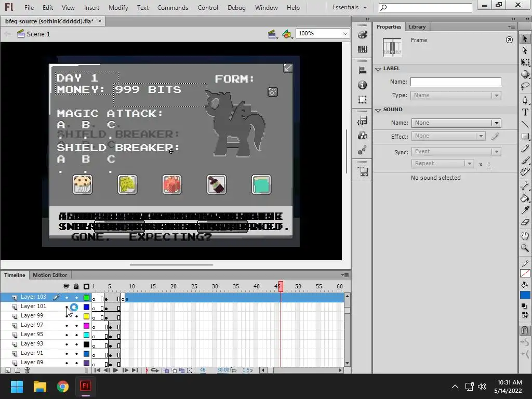Click the green outline color of Layer 103
The width and height of the screenshot is (532, 399).
coord(87,298)
